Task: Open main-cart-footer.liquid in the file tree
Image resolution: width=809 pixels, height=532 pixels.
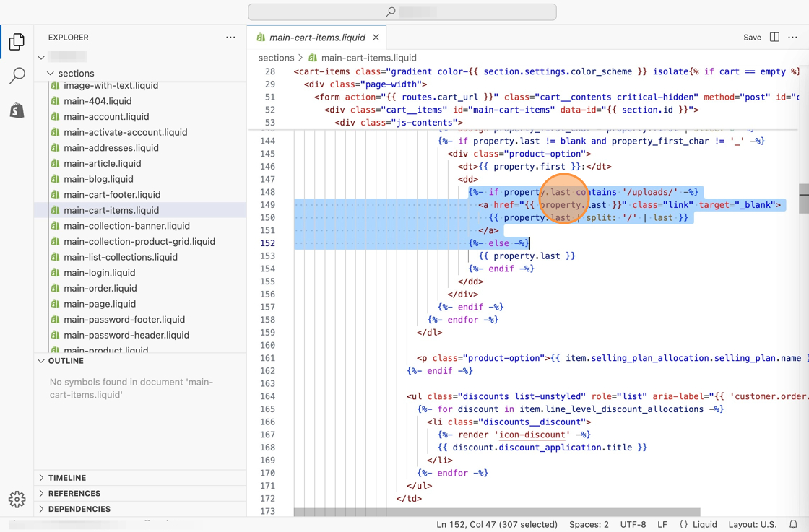Action: [x=111, y=195]
